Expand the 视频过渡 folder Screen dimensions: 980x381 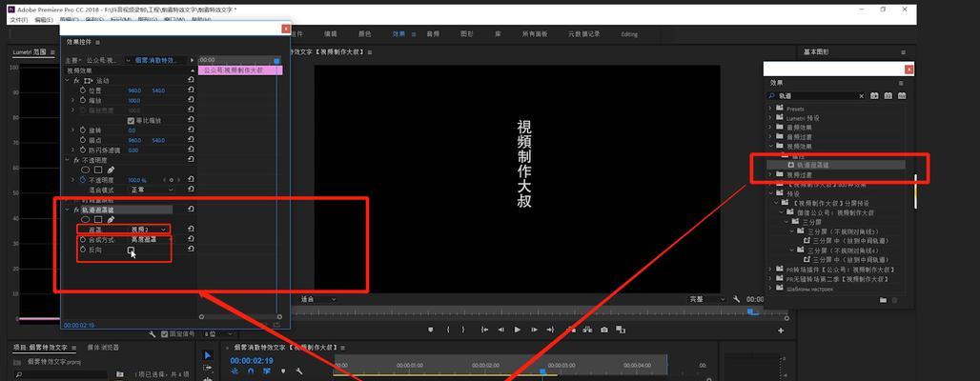pyautogui.click(x=770, y=175)
